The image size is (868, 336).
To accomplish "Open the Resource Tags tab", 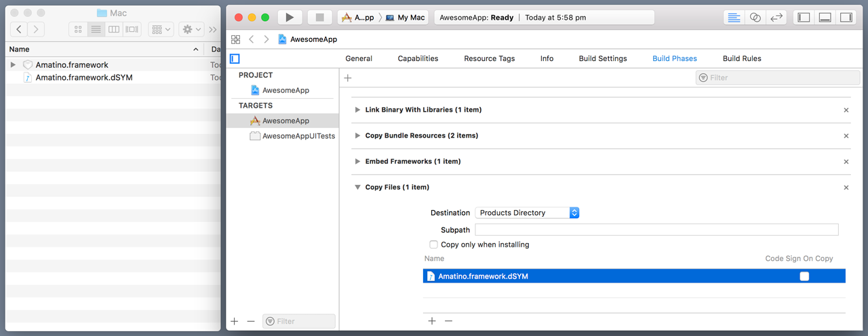I will click(489, 59).
